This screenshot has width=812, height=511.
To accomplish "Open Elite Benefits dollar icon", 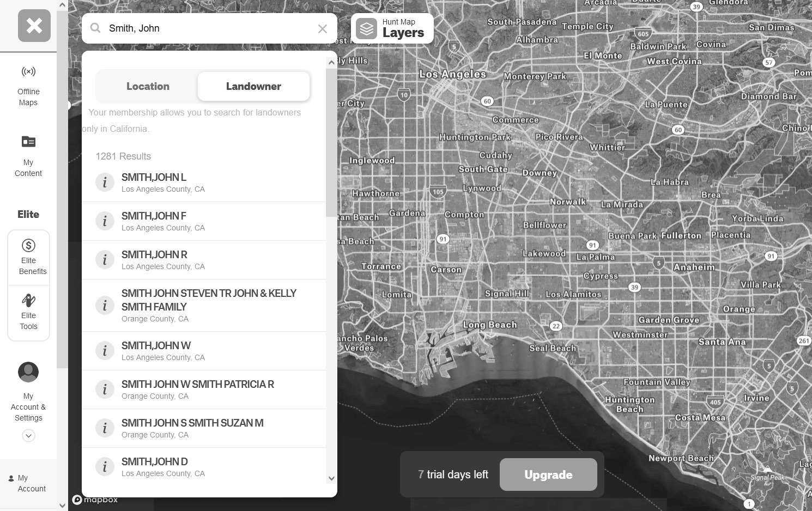I will 28,246.
